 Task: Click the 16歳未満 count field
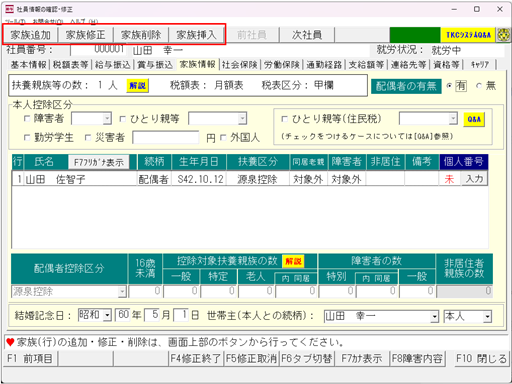click(x=145, y=292)
